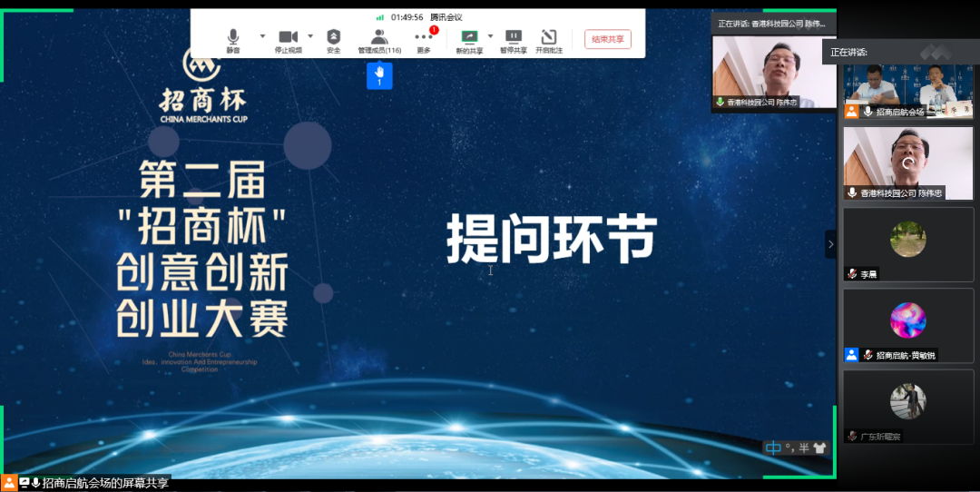The height and width of the screenshot is (492, 980).
Task: Open 管理成员(116) members panel
Action: (379, 41)
